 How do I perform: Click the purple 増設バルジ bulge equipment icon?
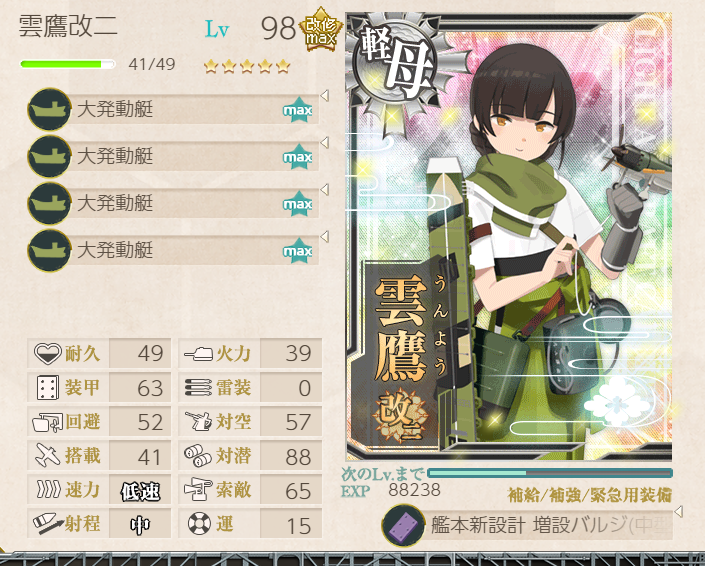(403, 525)
